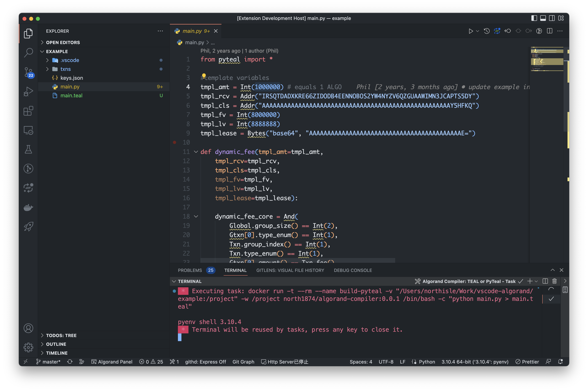Split the editor right

550,31
